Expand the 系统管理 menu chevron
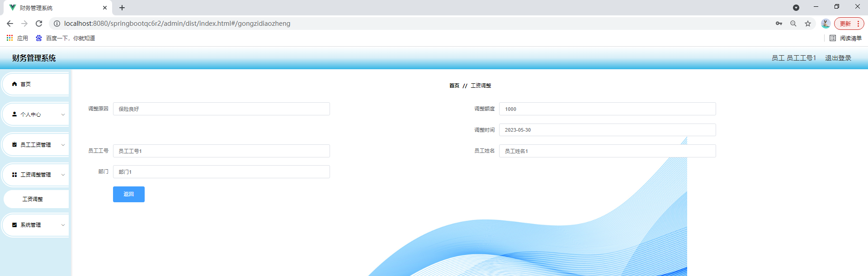 (63, 225)
